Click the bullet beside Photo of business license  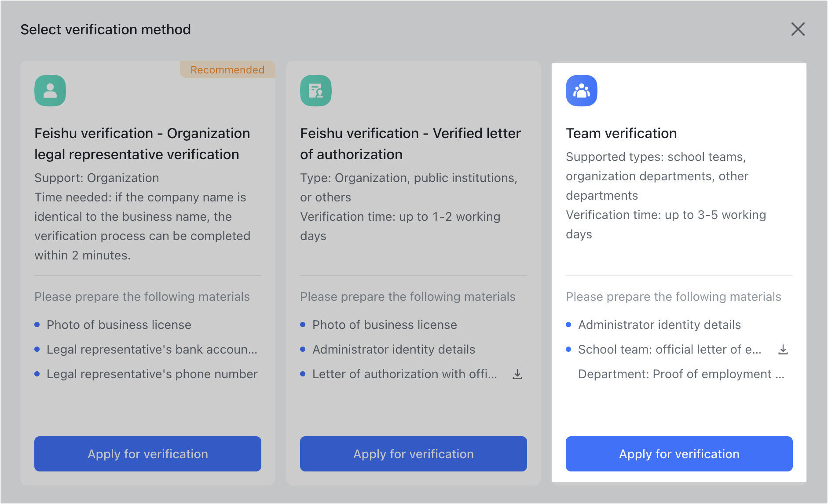[x=38, y=325]
